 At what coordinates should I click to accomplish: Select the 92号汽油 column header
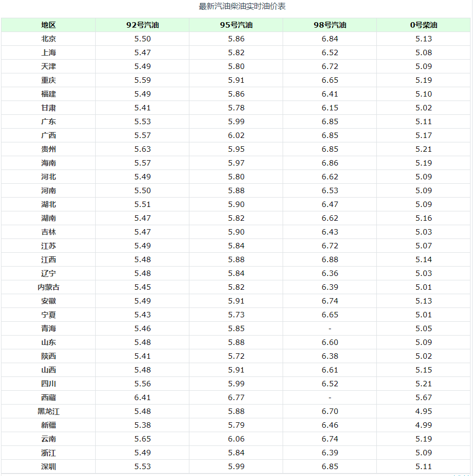coord(143,25)
